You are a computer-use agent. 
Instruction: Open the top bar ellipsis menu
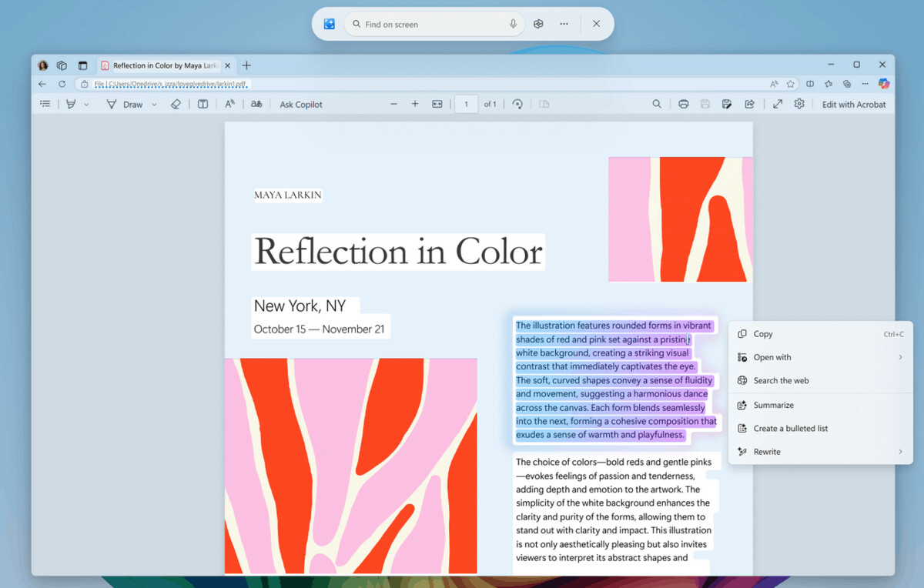(564, 24)
